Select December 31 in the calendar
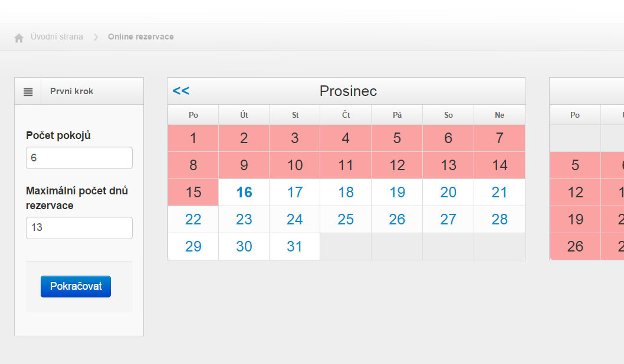 (x=295, y=246)
